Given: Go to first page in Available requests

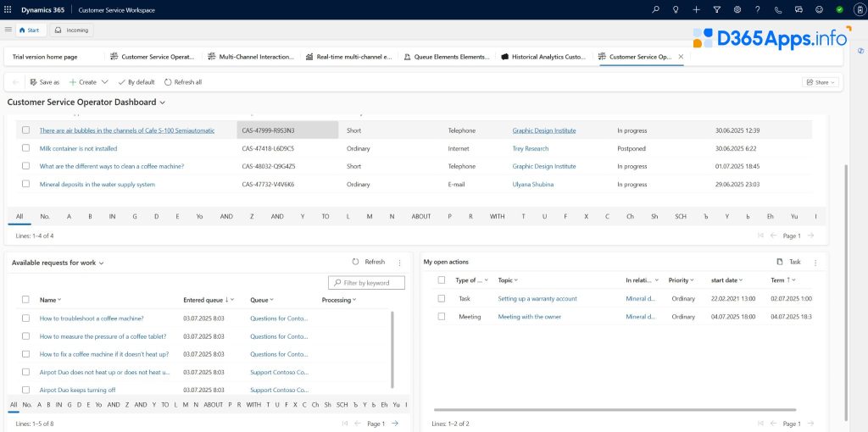Looking at the screenshot, I should [345, 424].
